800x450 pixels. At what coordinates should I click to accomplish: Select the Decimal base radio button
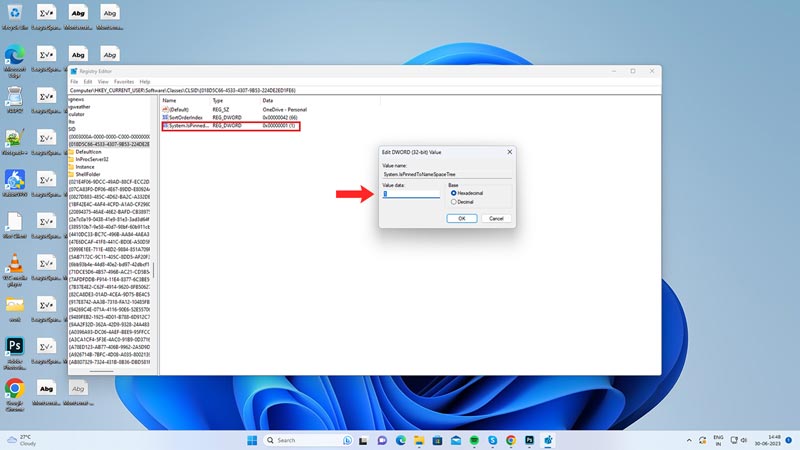point(454,202)
